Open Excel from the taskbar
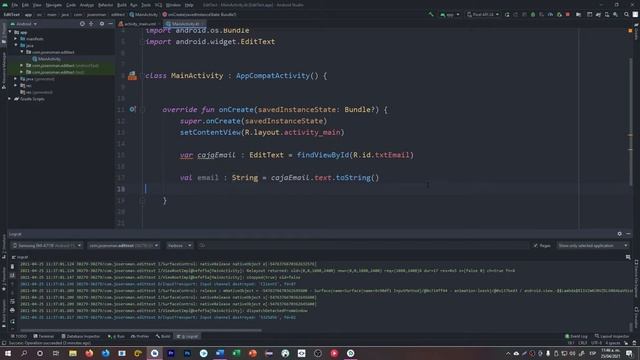The image size is (640, 360). click(236, 353)
